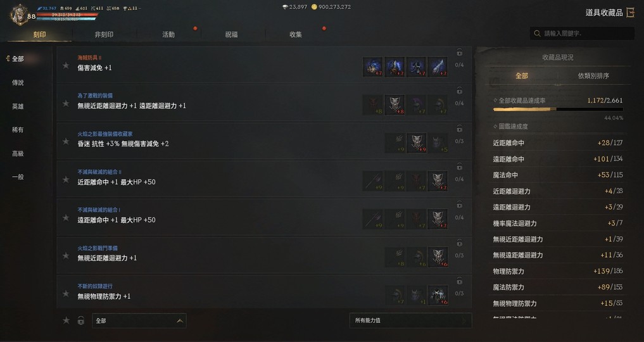Open the 非刻印 tab
Screen dimensions: 644x342
104,34
